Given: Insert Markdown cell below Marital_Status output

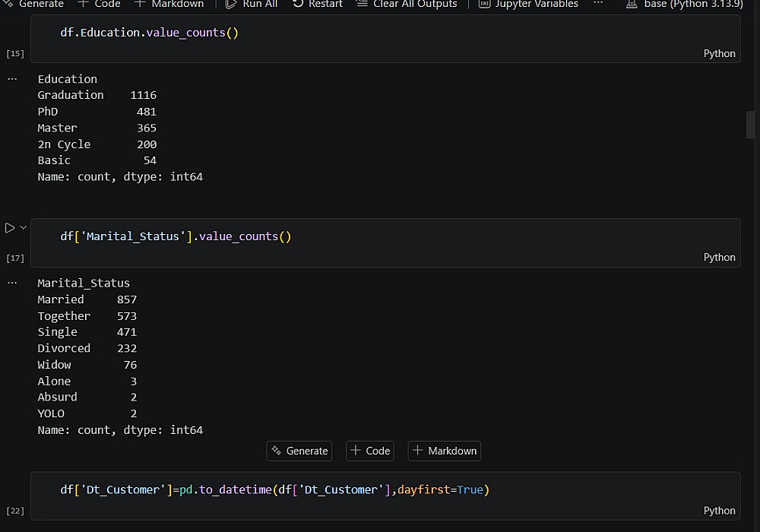Looking at the screenshot, I should (444, 451).
